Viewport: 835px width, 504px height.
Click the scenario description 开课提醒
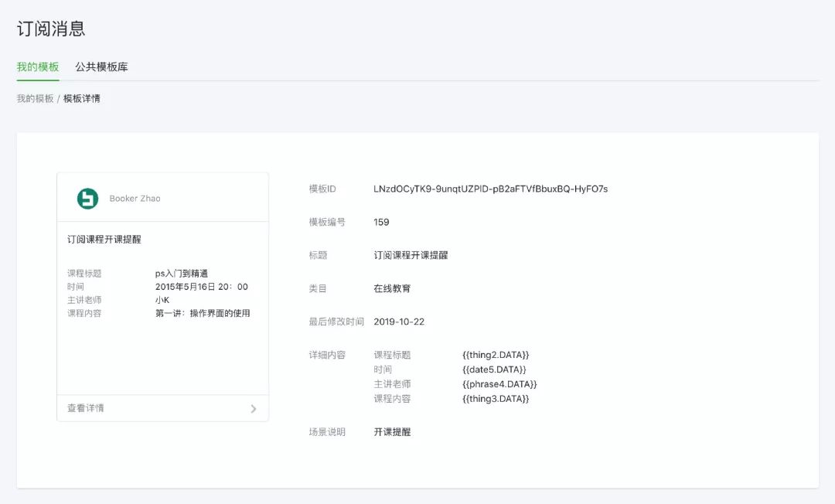click(x=394, y=431)
